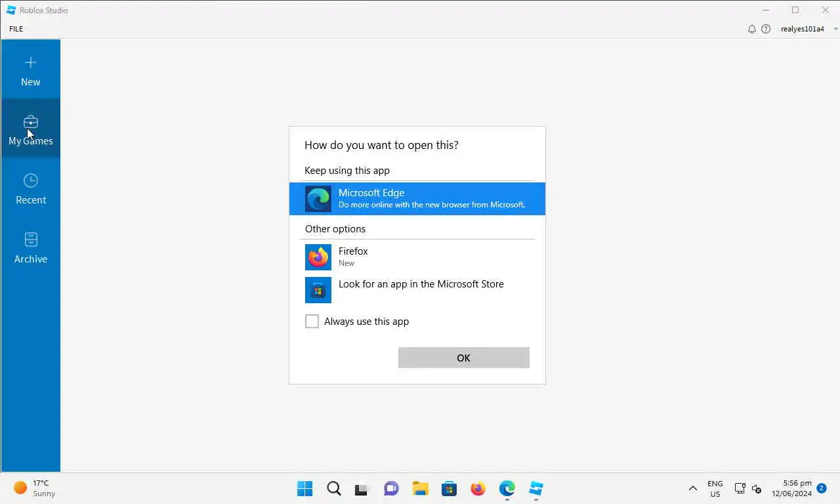The image size is (840, 504).
Task: Open Task View on taskbar
Action: tap(363, 489)
